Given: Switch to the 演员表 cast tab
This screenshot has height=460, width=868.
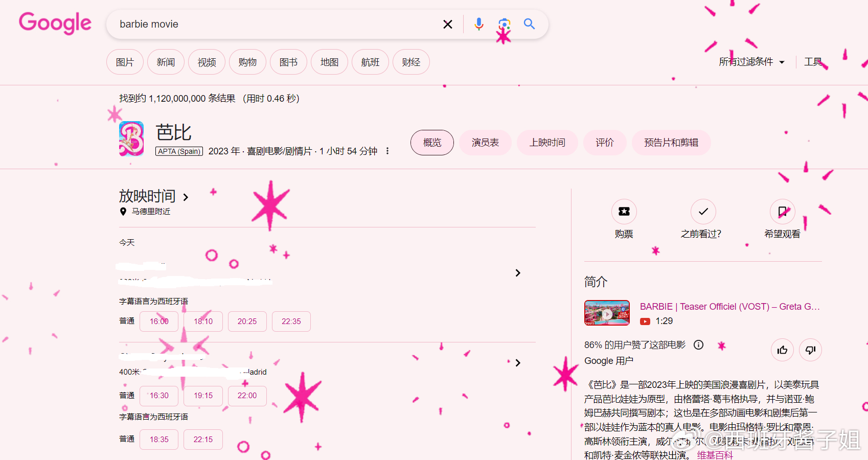Looking at the screenshot, I should point(485,143).
